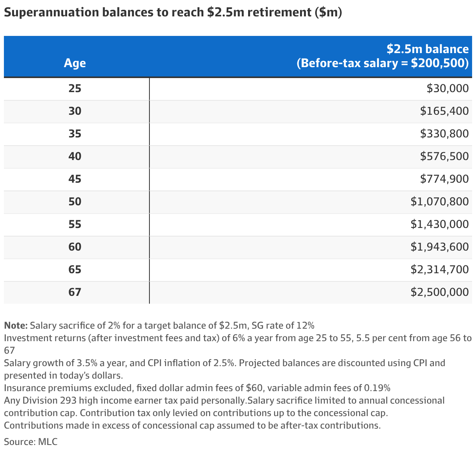
Task: Click the Source: MLC text
Action: (x=31, y=442)
